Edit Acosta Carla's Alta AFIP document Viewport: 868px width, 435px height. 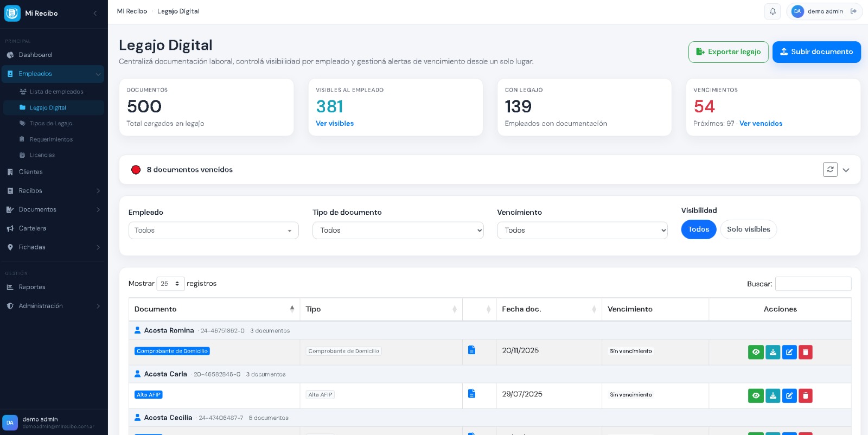[x=789, y=396]
